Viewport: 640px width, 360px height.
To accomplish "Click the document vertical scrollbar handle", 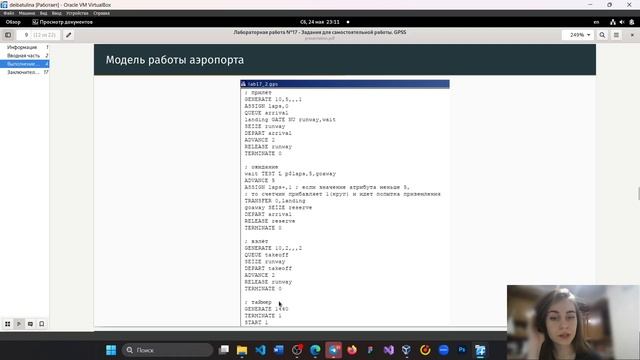I will pyautogui.click(x=639, y=193).
